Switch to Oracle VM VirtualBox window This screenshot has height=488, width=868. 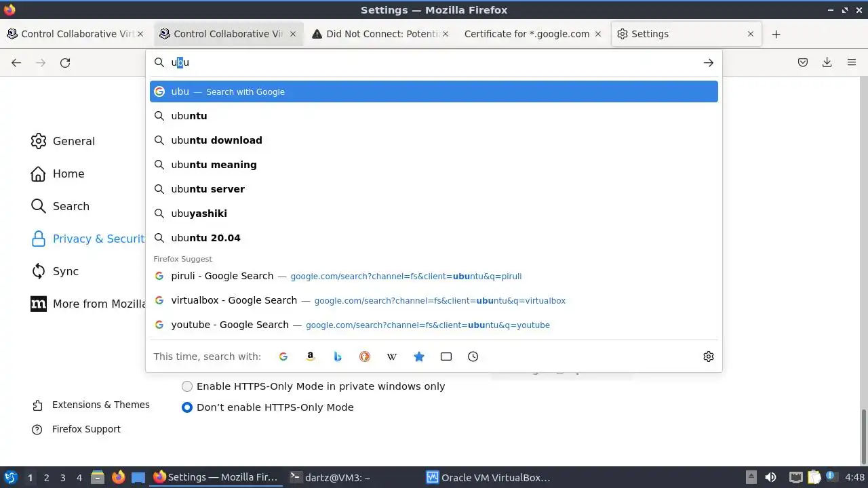click(488, 477)
